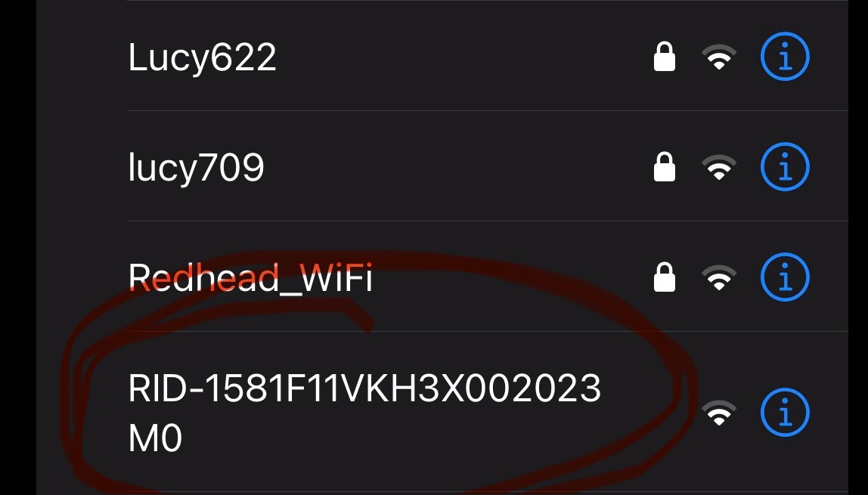Viewport: 868px width, 495px height.
Task: Open info details for Lucy622 network
Action: coord(785,57)
